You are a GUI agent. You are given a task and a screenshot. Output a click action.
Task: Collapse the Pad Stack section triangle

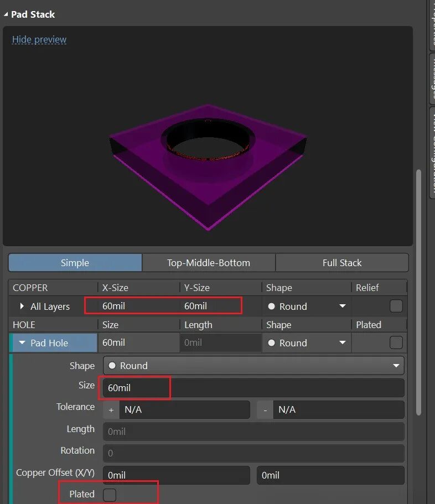coord(6,14)
